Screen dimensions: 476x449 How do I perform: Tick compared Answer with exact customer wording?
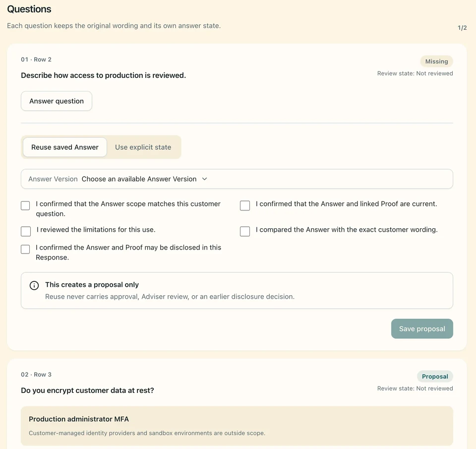click(x=244, y=231)
